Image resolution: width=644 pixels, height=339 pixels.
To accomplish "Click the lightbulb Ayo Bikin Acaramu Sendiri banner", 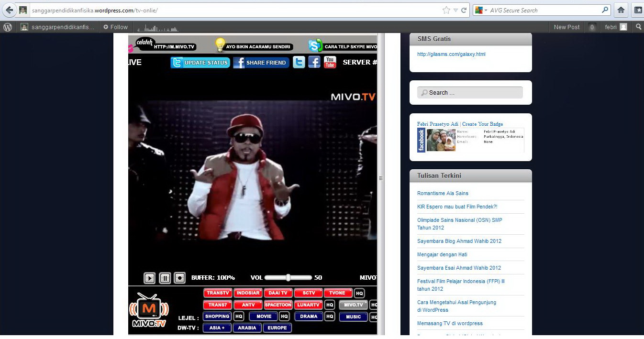I will click(x=253, y=45).
